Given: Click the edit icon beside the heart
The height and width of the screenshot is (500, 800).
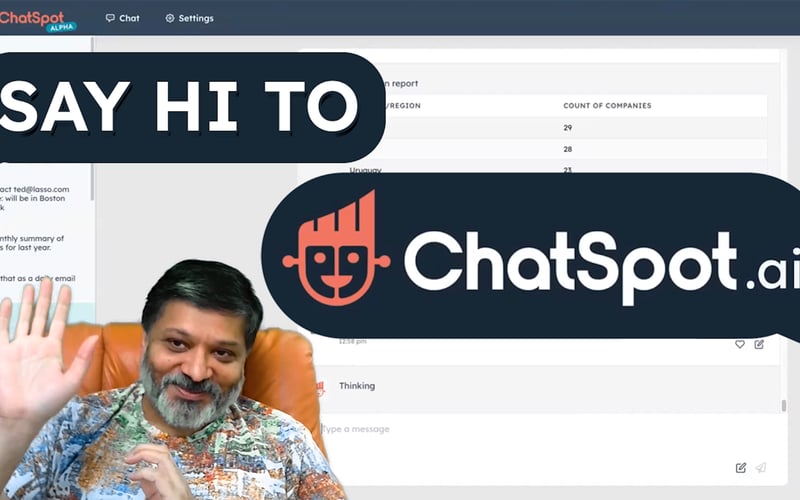Looking at the screenshot, I should tap(759, 344).
